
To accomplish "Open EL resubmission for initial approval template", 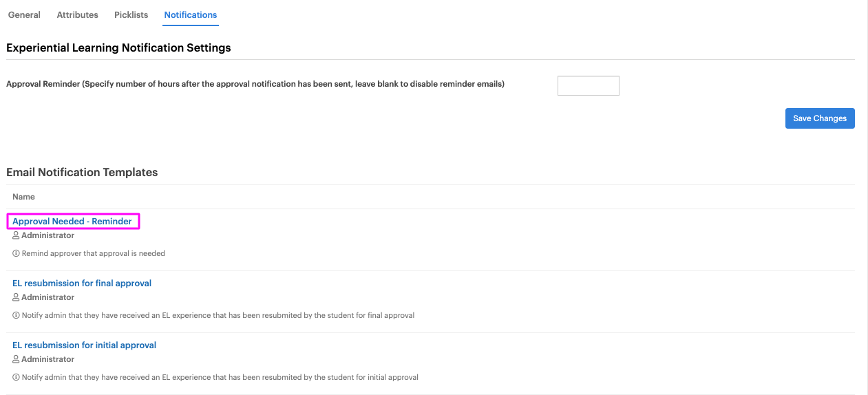I will coord(85,345).
